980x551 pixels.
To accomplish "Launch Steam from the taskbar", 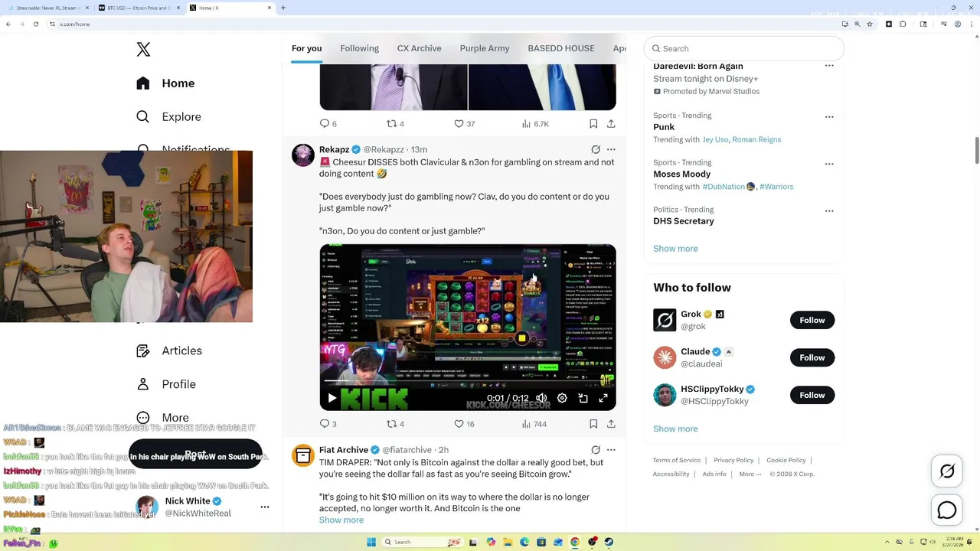I will (609, 542).
